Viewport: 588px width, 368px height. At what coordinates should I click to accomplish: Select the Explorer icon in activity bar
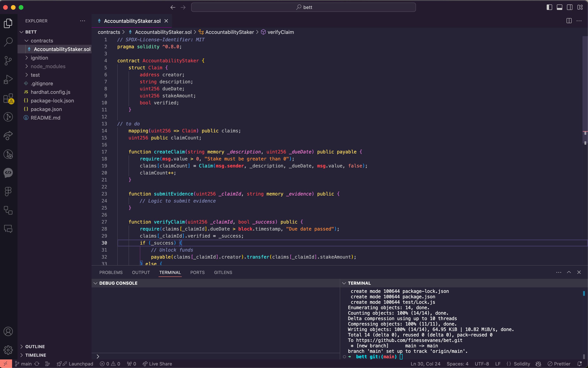(x=9, y=23)
